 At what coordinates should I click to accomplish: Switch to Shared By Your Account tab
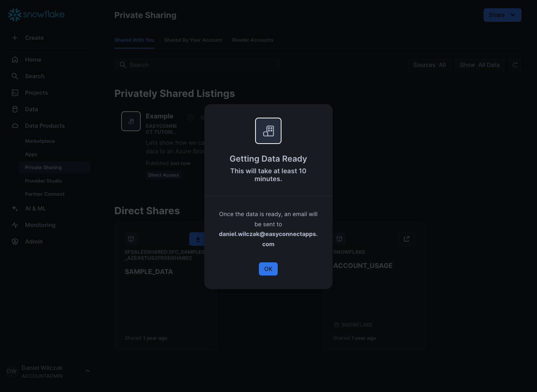click(193, 40)
